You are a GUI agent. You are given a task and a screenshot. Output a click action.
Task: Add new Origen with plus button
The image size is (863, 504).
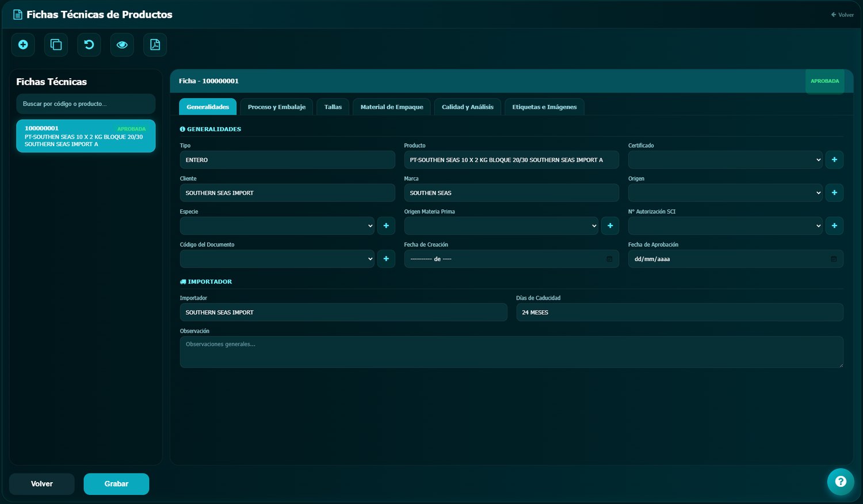[x=834, y=193]
